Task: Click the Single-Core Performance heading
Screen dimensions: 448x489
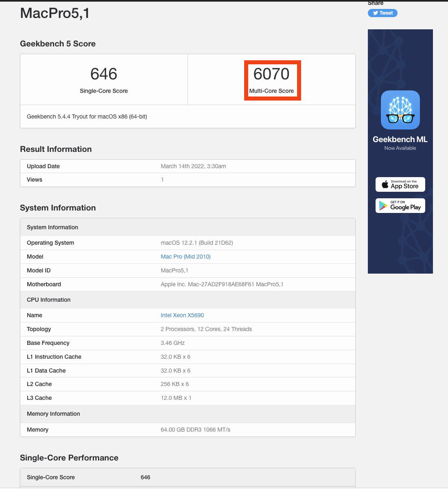Action: 69,458
